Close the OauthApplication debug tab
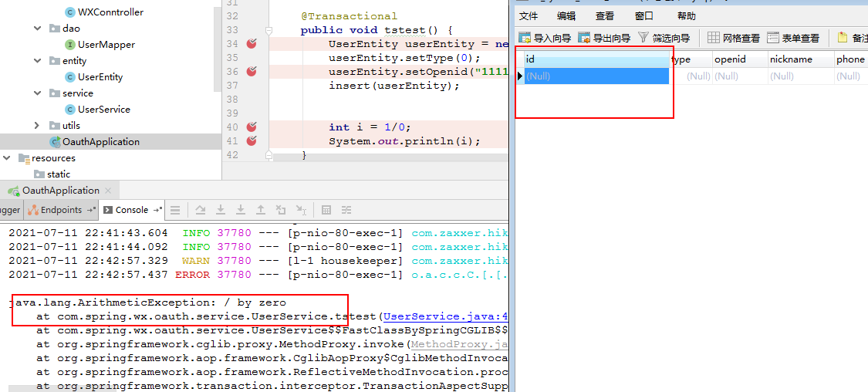Image resolution: width=868 pixels, height=392 pixels. click(x=108, y=191)
